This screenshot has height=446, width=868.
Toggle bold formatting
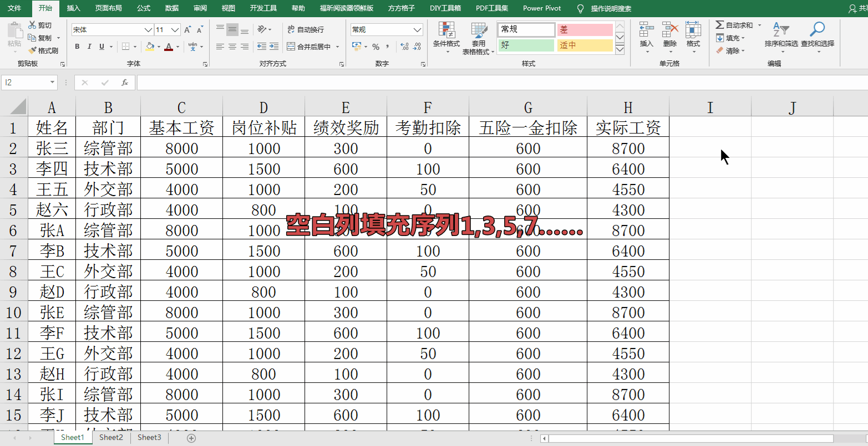77,47
